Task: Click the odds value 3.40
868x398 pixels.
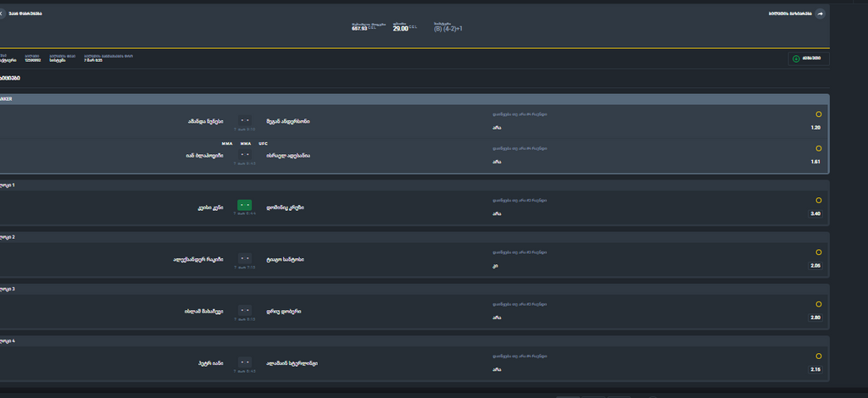Action: (815, 214)
